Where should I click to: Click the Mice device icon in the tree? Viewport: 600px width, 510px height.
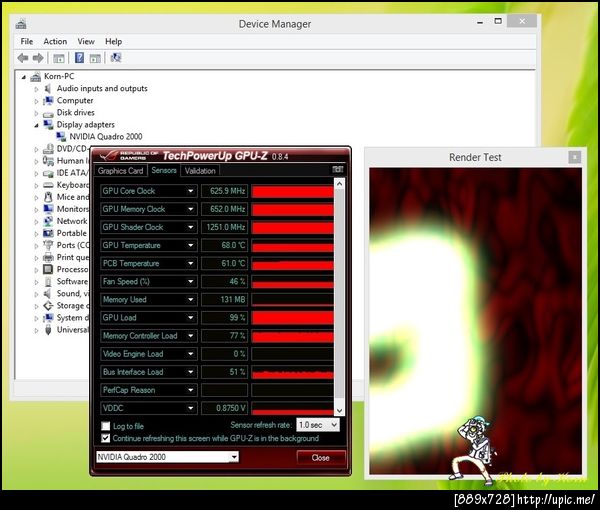48,197
